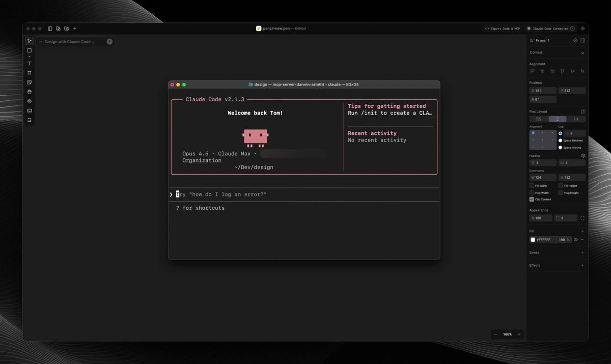The width and height of the screenshot is (611, 364).
Task: Click the "? for shortcuts" text in terminal
Action: coord(200,208)
